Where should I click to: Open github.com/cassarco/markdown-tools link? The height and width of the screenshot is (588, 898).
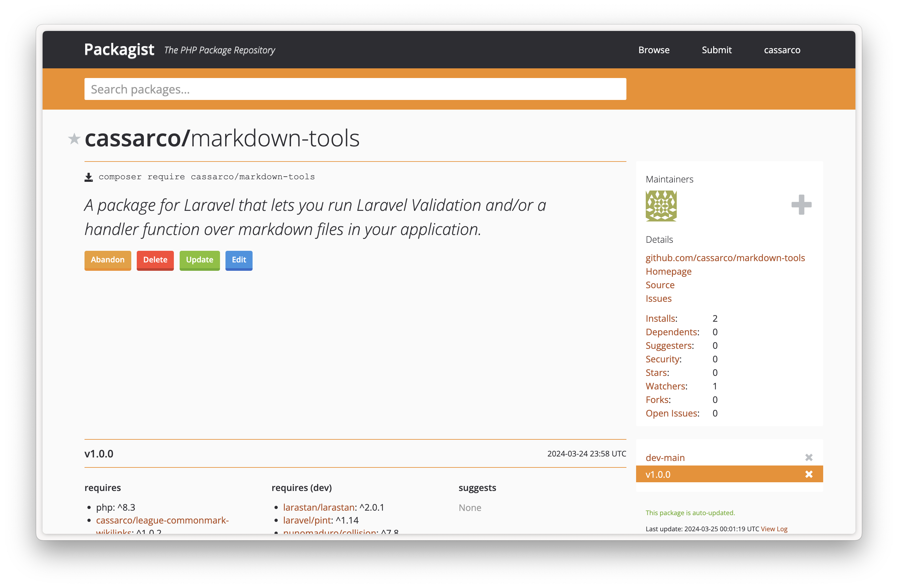725,258
